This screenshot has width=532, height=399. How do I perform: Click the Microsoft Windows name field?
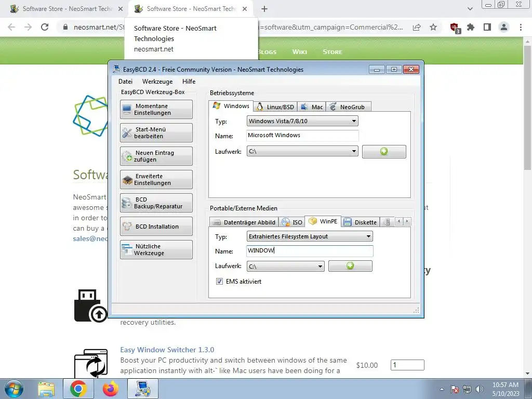302,136
